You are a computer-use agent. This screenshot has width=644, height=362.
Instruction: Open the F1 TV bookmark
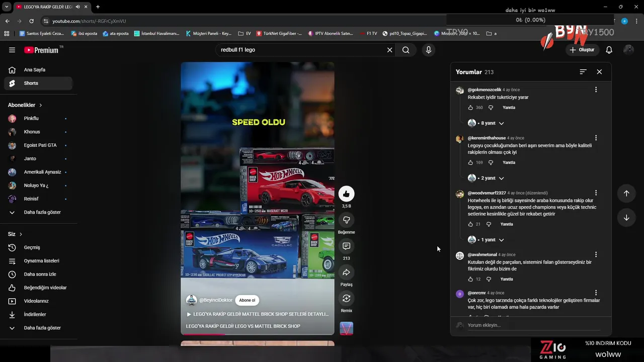coord(368,34)
